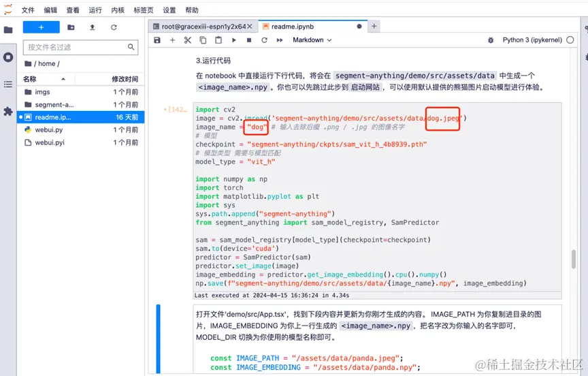
Task: Click the checkpoint path string in code
Action: (x=337, y=144)
